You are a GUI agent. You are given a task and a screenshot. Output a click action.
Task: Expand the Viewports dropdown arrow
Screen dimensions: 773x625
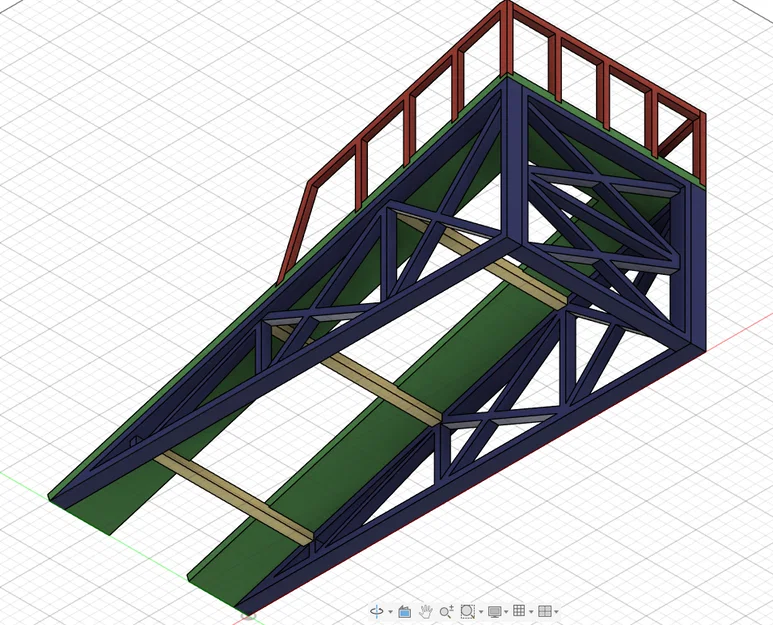[556, 612]
